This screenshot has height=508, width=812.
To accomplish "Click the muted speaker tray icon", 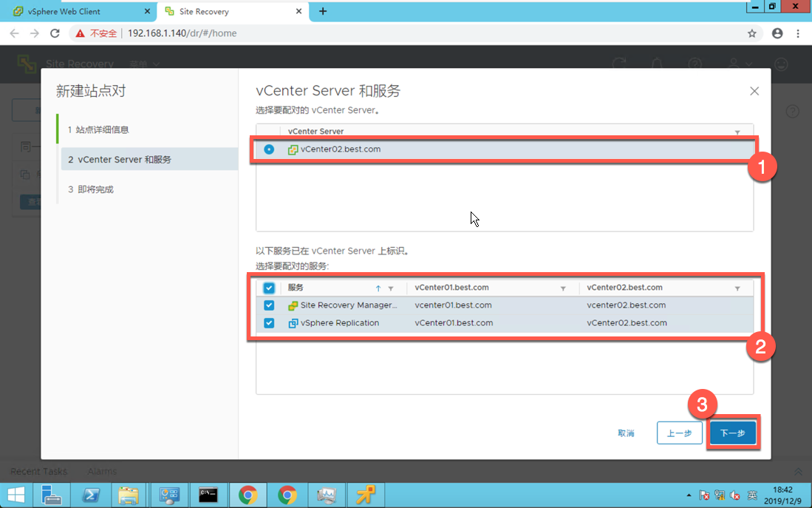I will click(x=735, y=495).
